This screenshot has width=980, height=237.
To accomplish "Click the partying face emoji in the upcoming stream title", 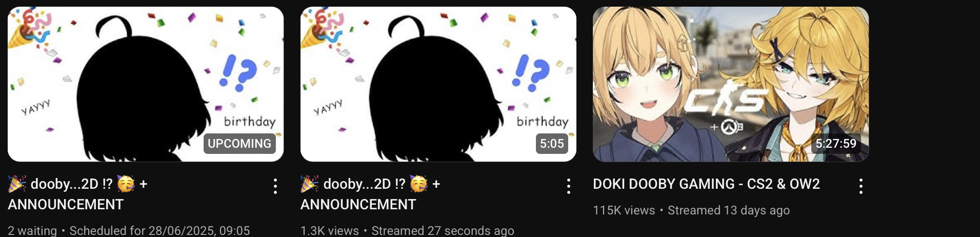I will (126, 184).
